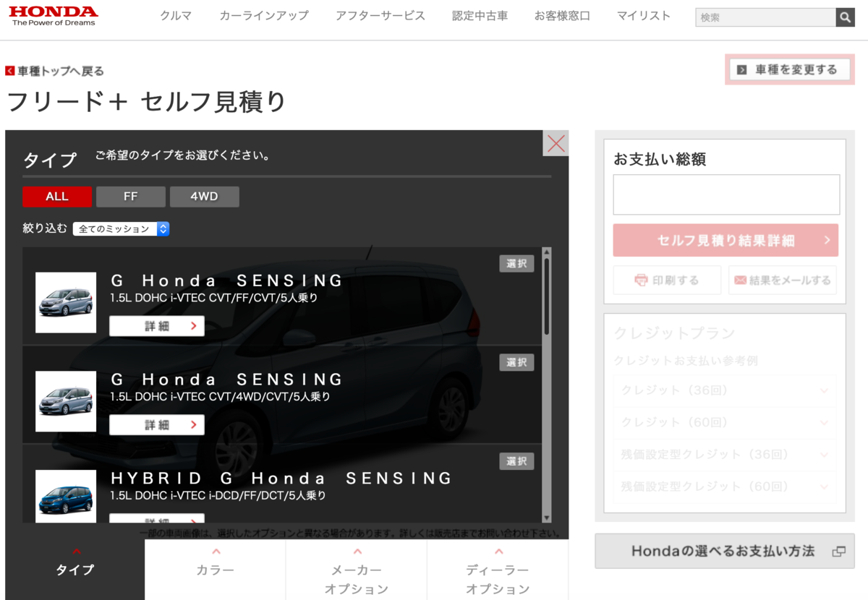Open the お客様窓口 menu

(562, 16)
